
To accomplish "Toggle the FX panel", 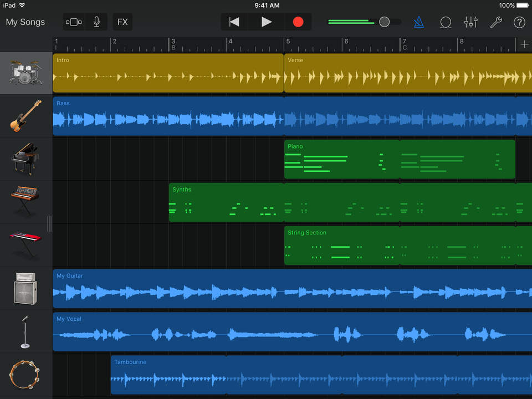I will (122, 22).
